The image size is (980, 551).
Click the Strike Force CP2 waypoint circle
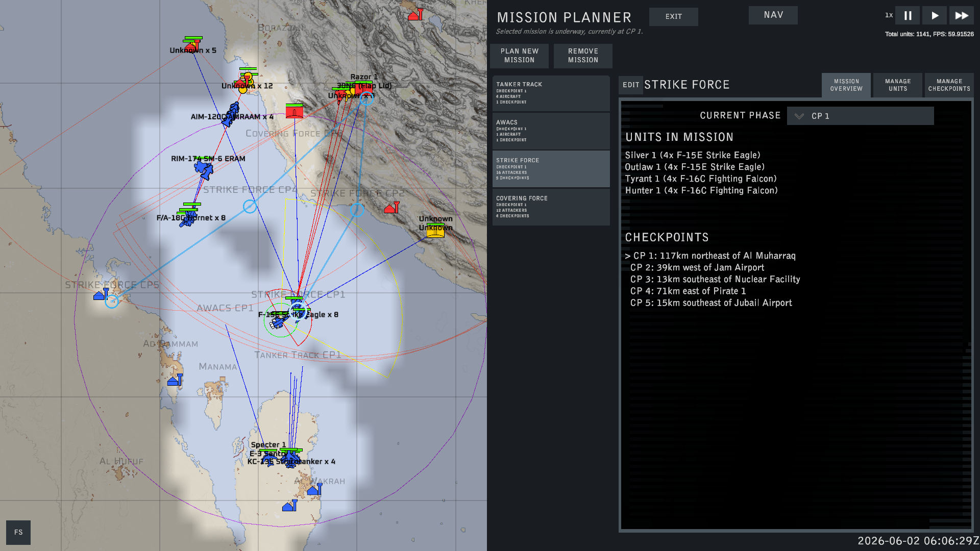(x=357, y=209)
